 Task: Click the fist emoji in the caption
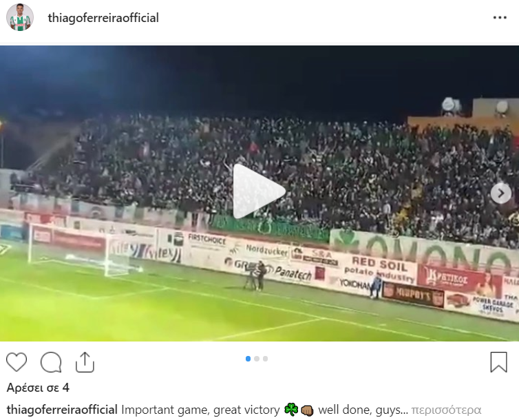pyautogui.click(x=307, y=410)
